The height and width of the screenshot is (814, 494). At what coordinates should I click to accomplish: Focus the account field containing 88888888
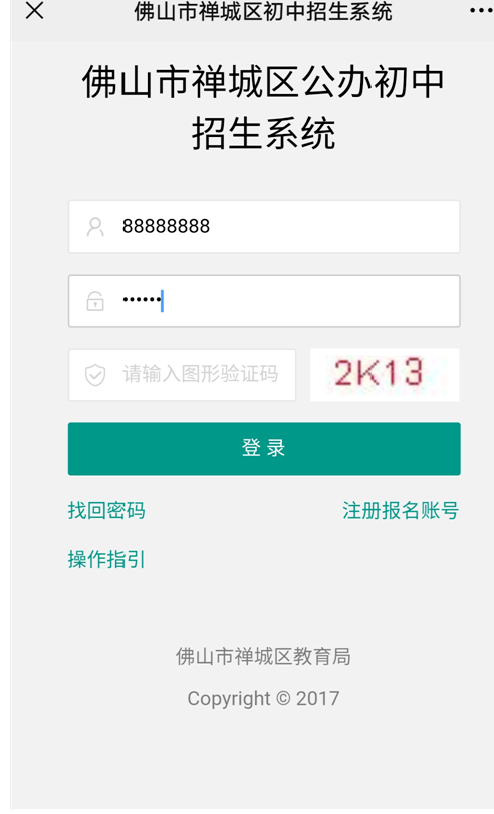[x=264, y=227]
